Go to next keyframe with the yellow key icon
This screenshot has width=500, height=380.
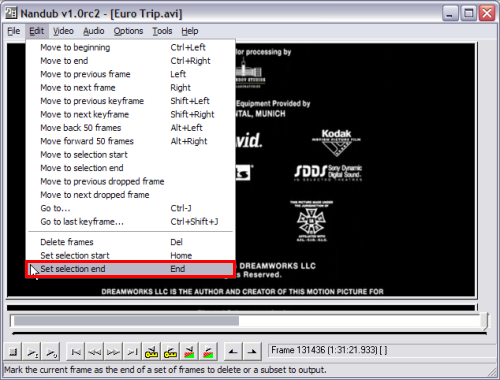170,352
